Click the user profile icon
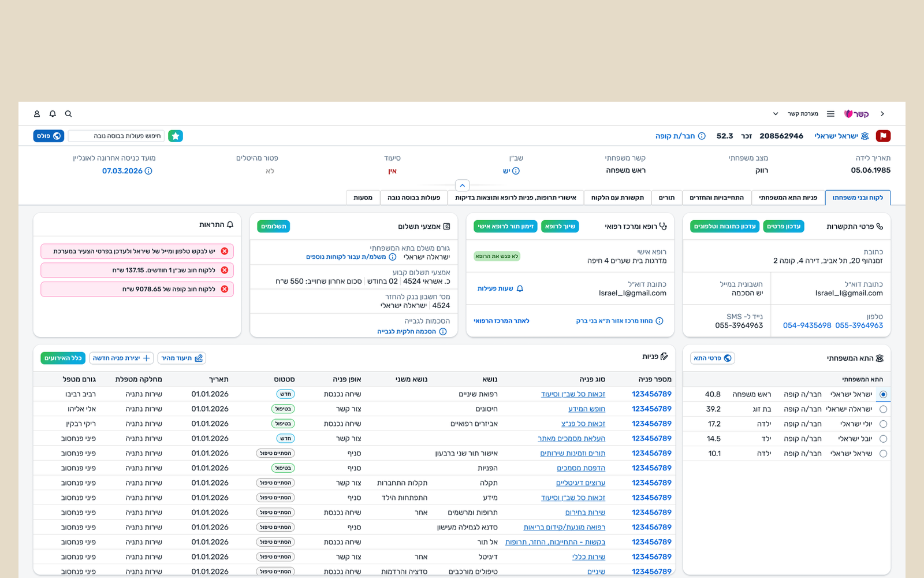This screenshot has height=578, width=924. click(37, 114)
